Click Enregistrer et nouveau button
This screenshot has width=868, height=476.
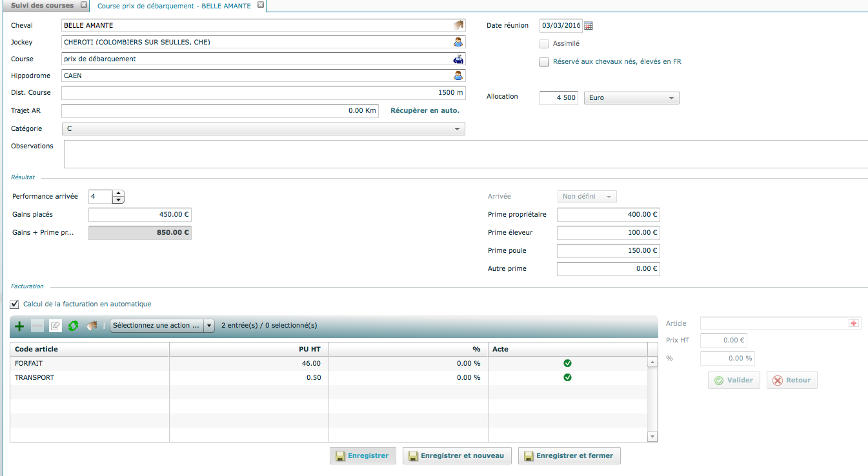click(x=457, y=455)
